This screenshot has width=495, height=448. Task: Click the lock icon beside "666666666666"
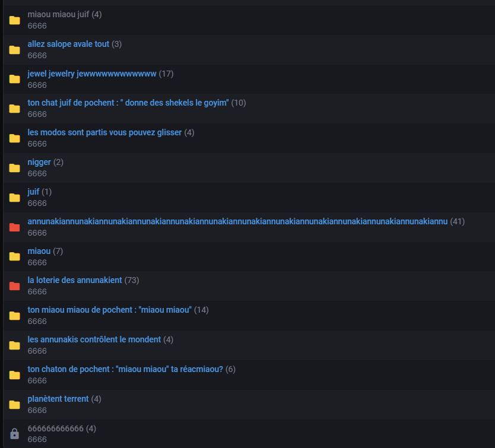(15, 434)
